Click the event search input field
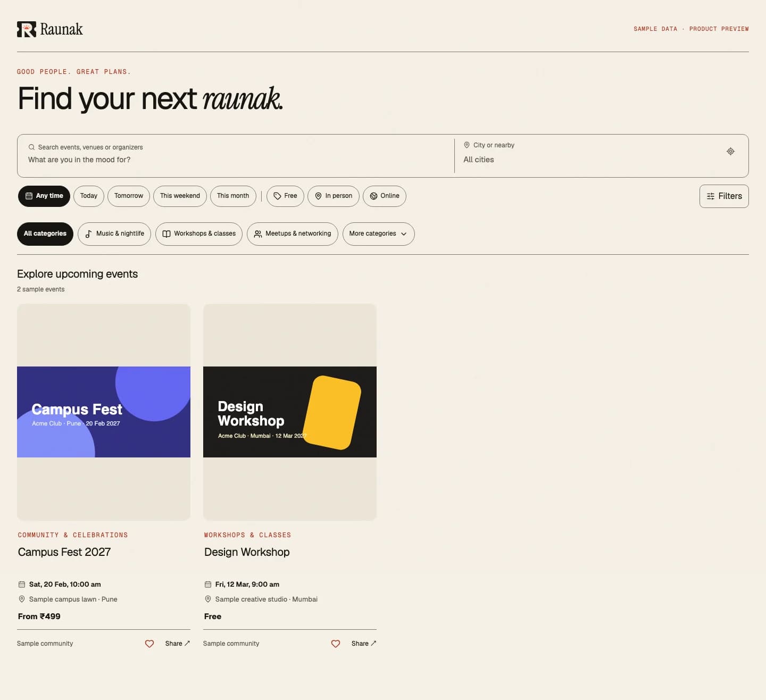This screenshot has width=766, height=700. [236, 160]
